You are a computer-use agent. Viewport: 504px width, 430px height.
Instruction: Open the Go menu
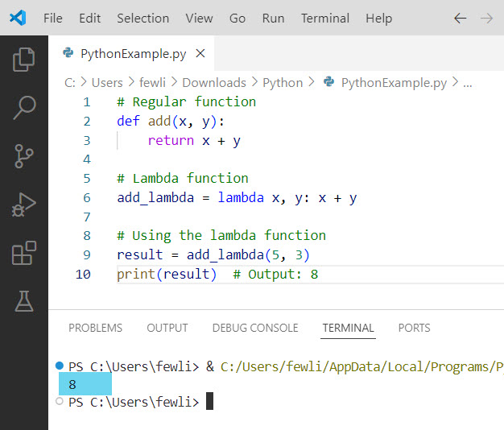point(238,19)
